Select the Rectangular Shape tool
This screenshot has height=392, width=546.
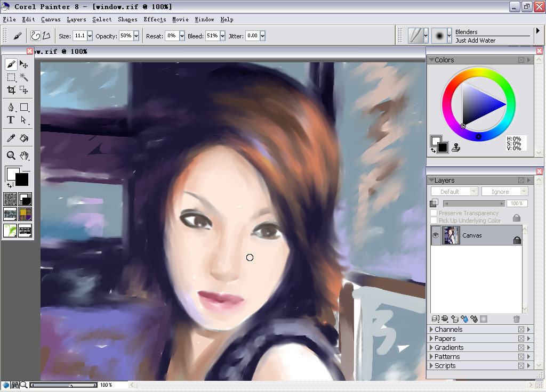point(23,107)
